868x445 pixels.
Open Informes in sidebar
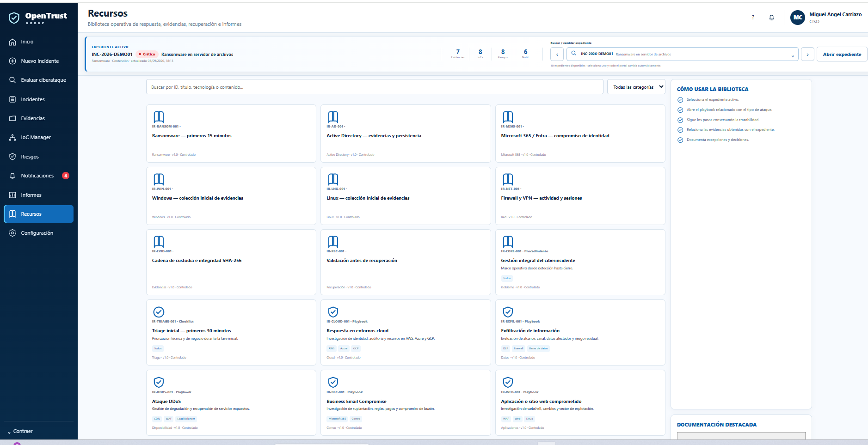point(38,195)
